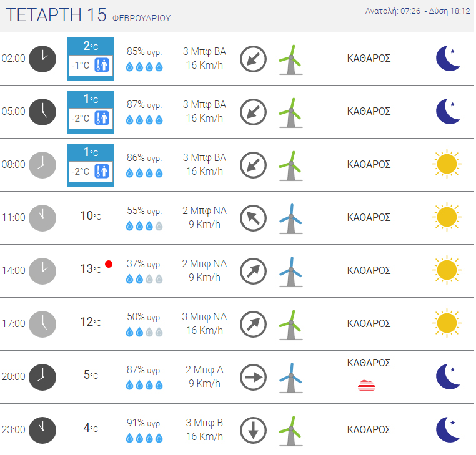Click the feels-like -2°C box at 05:00
Image resolution: width=476 pixels, height=455 pixels.
click(91, 118)
